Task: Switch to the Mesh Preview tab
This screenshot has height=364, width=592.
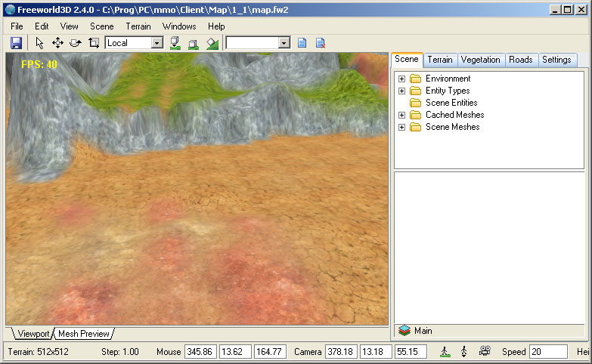Action: click(84, 334)
